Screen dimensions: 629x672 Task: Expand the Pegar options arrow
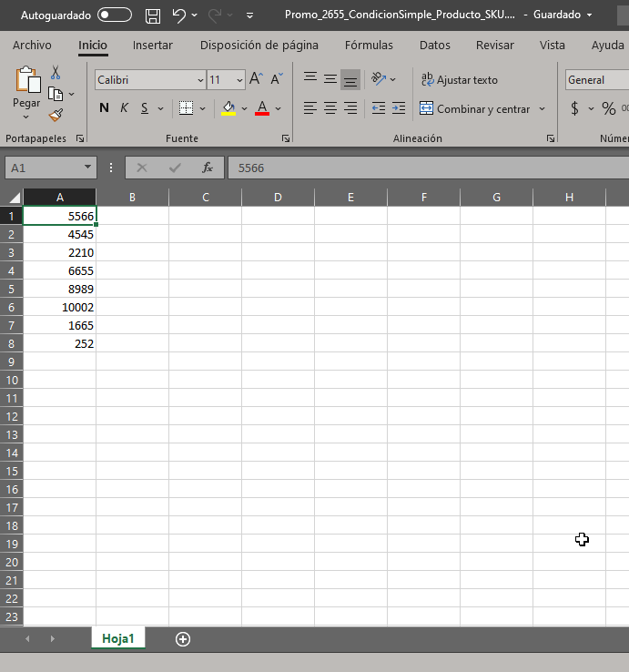tap(26, 117)
